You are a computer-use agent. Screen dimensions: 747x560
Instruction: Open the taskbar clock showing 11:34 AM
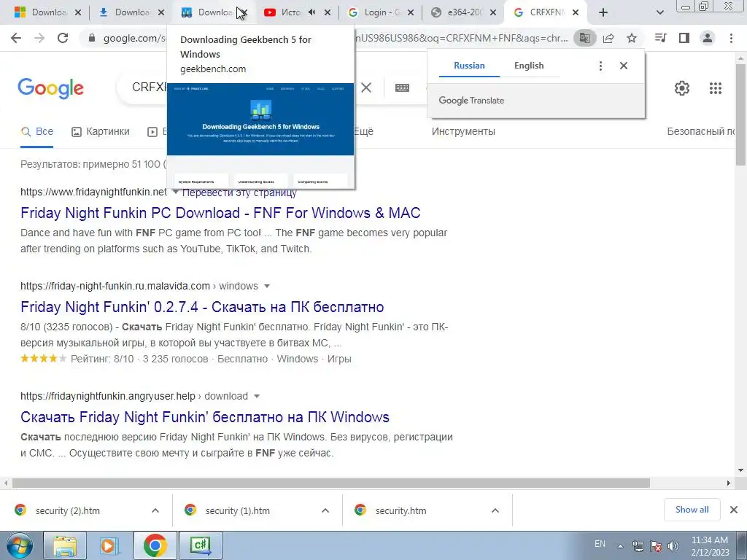[710, 545]
